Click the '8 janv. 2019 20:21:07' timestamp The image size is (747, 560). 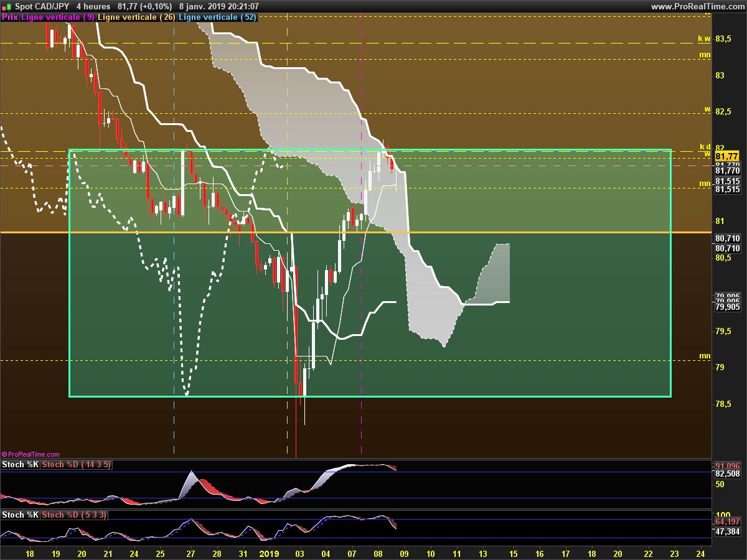[218, 6]
